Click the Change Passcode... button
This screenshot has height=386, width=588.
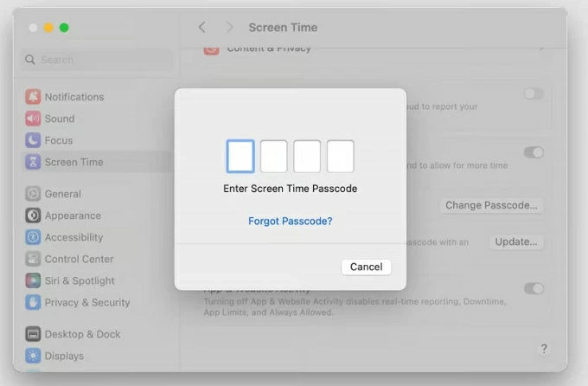coord(491,205)
